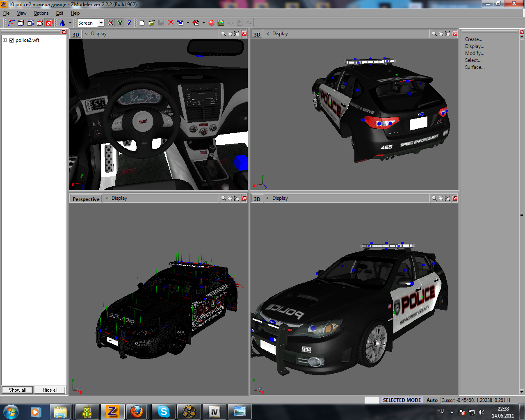Collapse top-left viewport menu with < arrow
Viewport: 525px width, 420px height.
[x=86, y=34]
